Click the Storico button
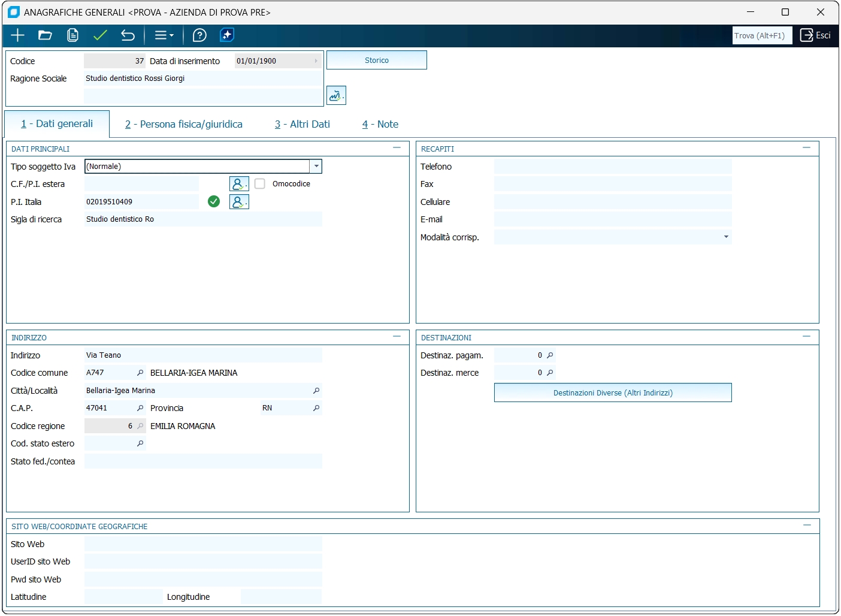The height and width of the screenshot is (616, 841). [376, 61]
